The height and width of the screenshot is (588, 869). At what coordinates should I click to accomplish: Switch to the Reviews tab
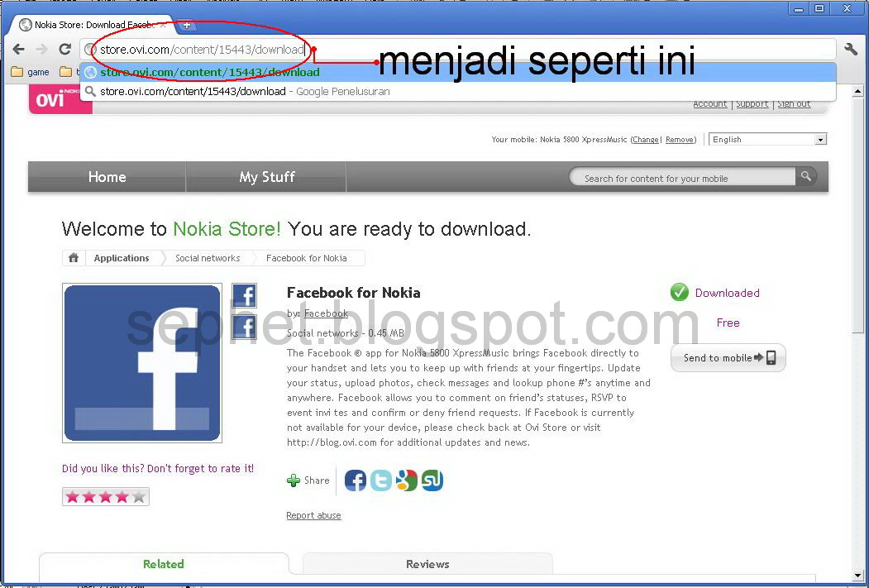(427, 564)
